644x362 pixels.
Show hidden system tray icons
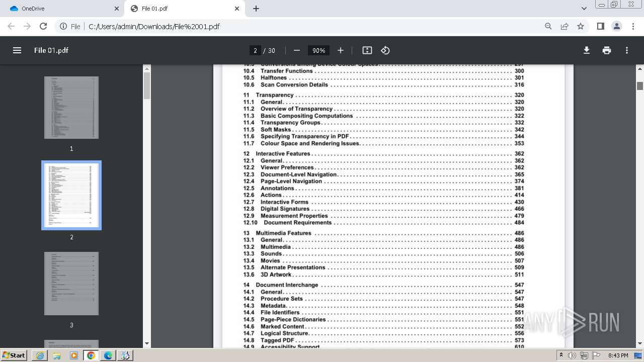561,355
